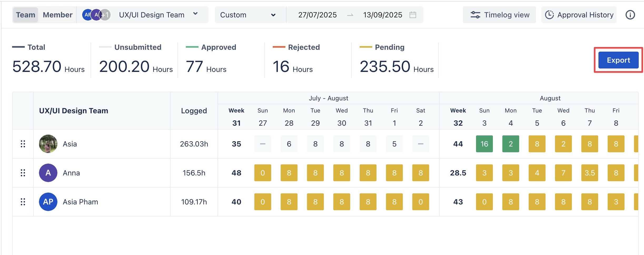Open the Approval History view
Screen dimensions: 644x255
tap(579, 15)
